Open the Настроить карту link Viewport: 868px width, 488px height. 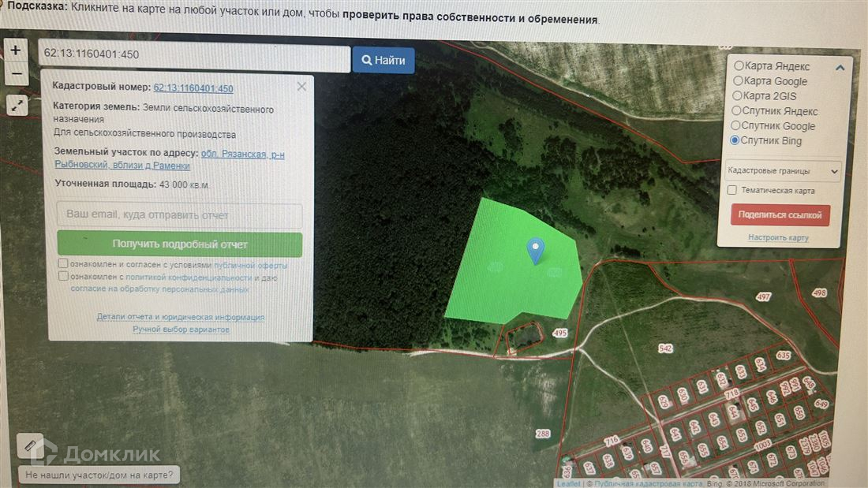[778, 237]
